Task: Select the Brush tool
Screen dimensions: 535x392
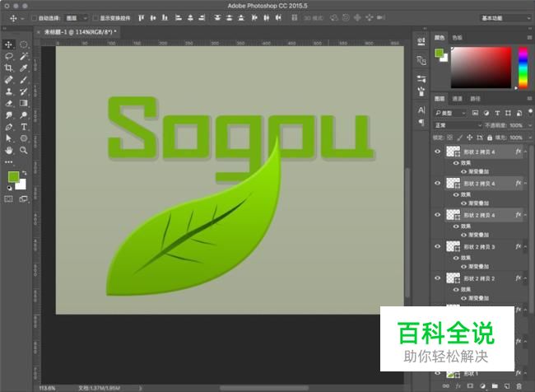Action: click(x=24, y=80)
